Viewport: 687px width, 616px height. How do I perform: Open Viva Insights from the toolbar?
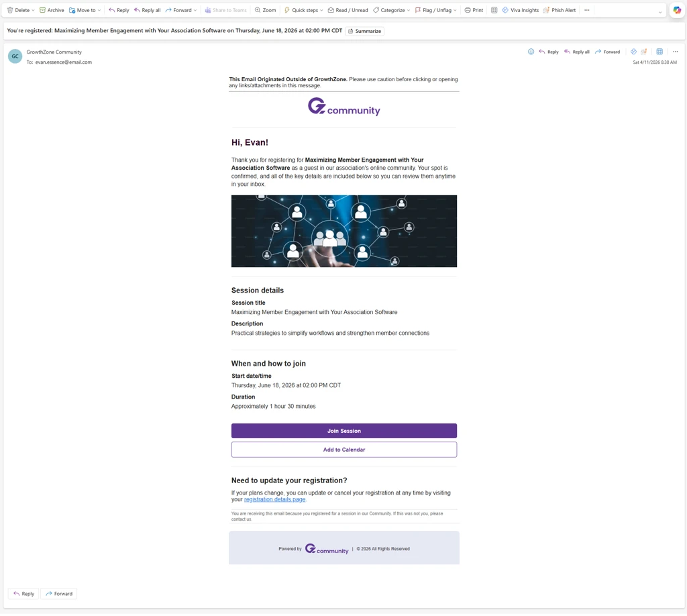[x=520, y=10]
